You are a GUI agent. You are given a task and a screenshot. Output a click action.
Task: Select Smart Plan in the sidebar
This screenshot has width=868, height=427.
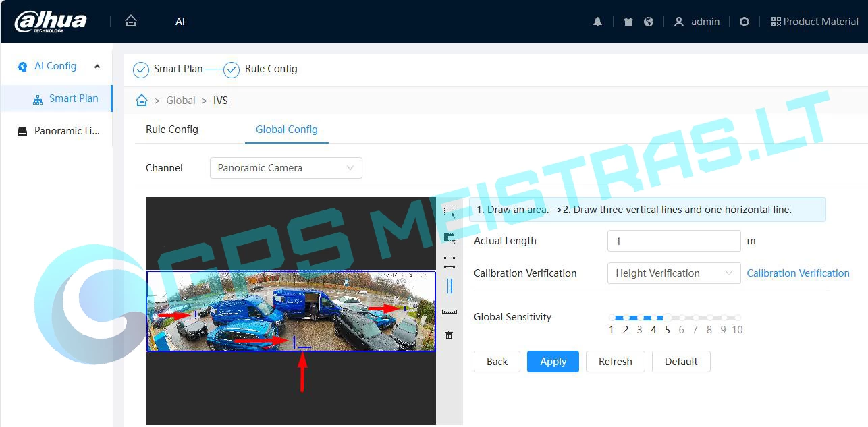(x=56, y=98)
